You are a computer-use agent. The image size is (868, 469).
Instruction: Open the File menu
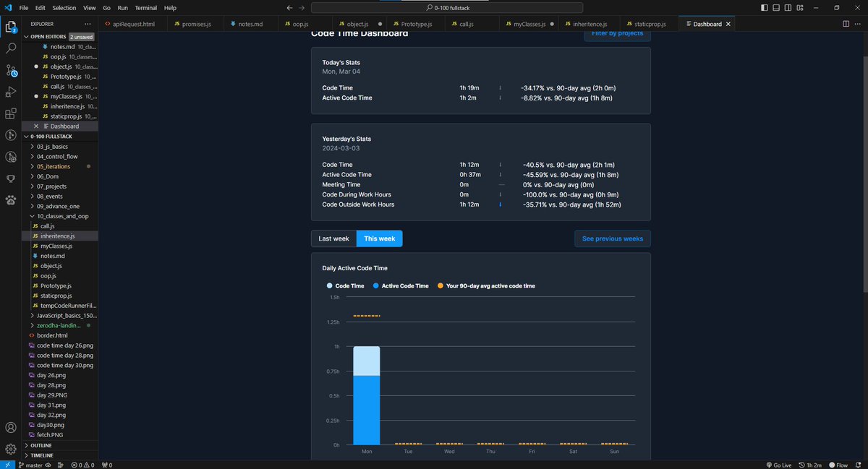point(24,7)
